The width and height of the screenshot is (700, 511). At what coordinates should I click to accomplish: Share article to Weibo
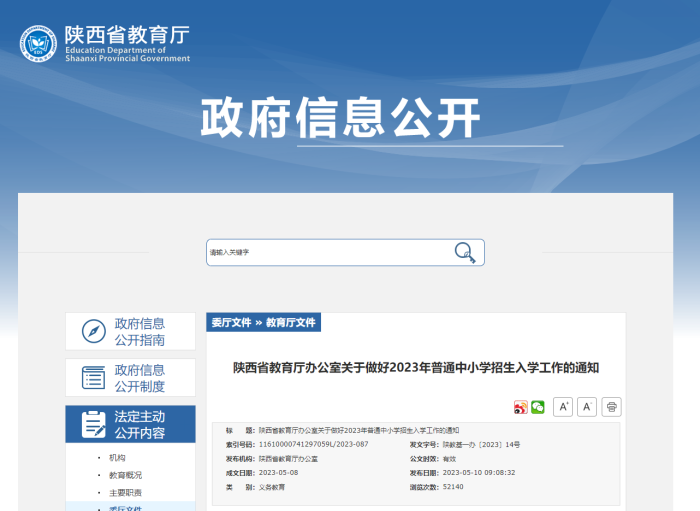point(520,407)
